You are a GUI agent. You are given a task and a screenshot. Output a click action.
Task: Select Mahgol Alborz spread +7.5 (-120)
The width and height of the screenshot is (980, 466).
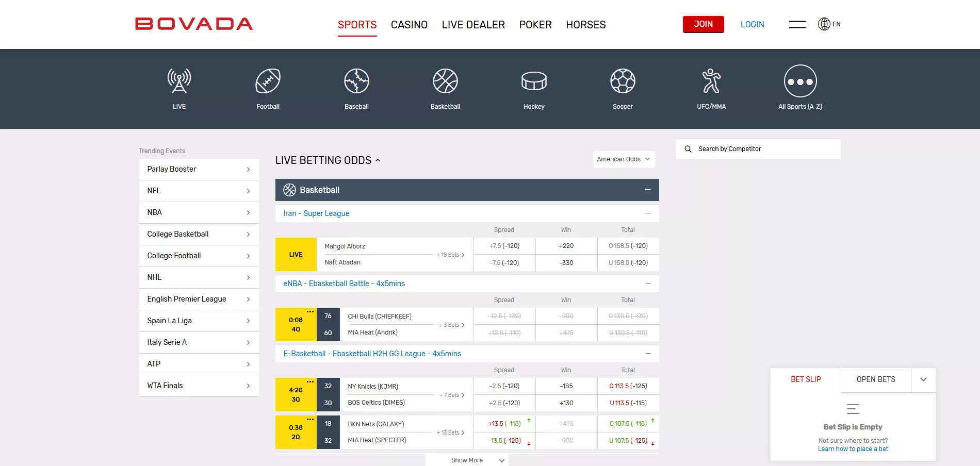point(504,246)
